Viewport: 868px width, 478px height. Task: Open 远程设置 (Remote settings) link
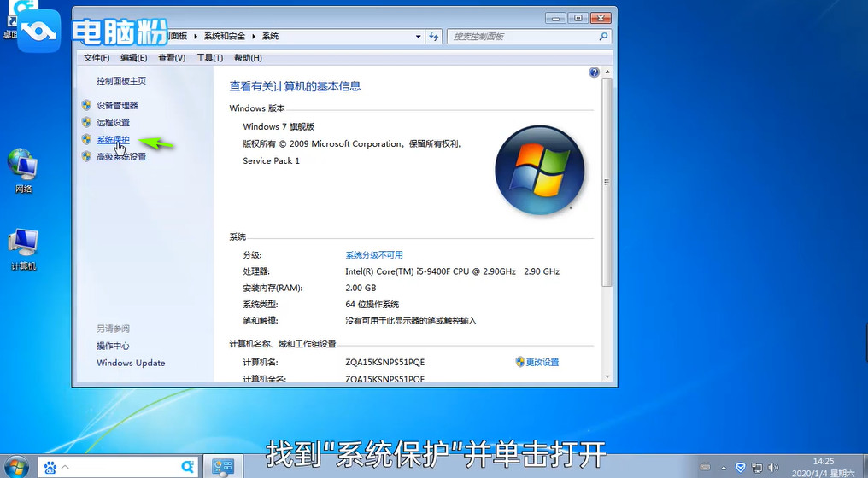tap(113, 122)
